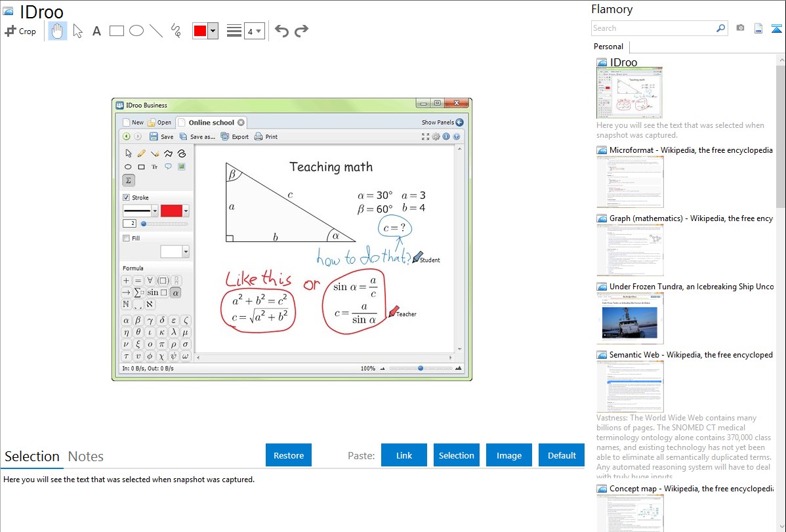Click Open in the IDroo tab bar

[x=159, y=123]
